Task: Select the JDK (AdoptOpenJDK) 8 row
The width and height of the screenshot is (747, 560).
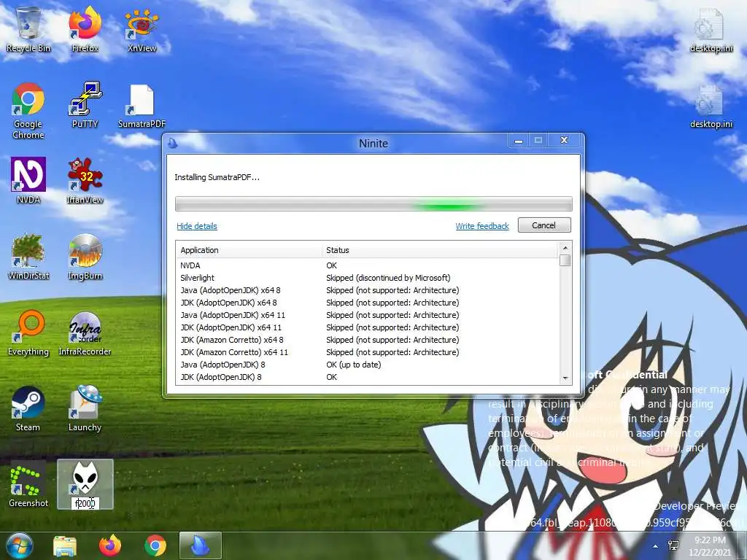Action: pos(367,377)
